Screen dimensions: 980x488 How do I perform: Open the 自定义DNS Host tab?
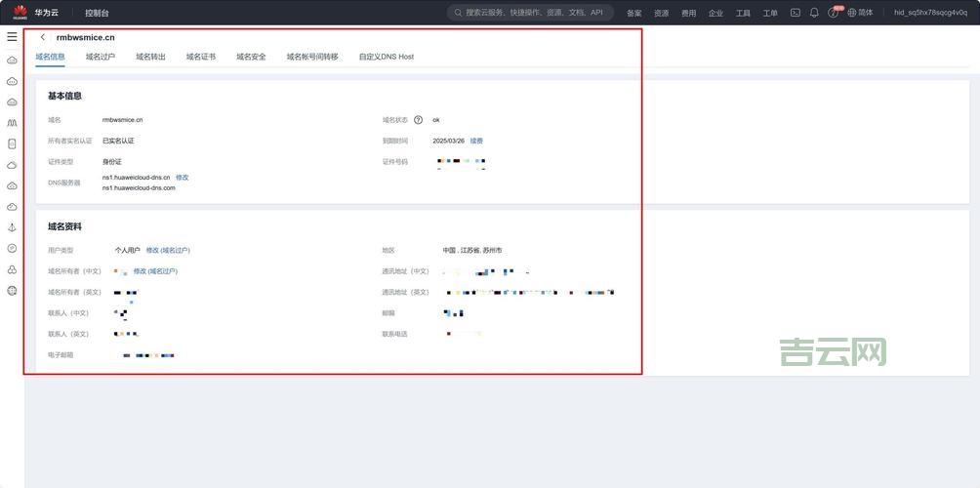[x=386, y=57]
